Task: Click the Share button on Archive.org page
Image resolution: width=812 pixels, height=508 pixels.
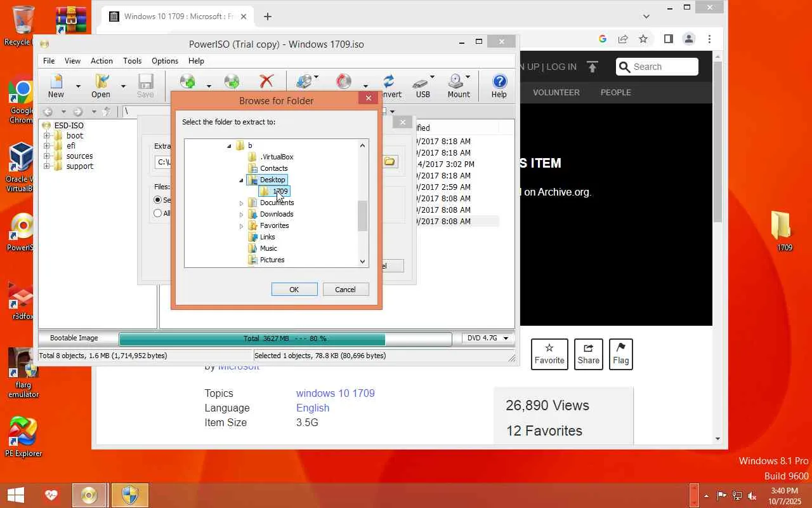Action: click(588, 354)
